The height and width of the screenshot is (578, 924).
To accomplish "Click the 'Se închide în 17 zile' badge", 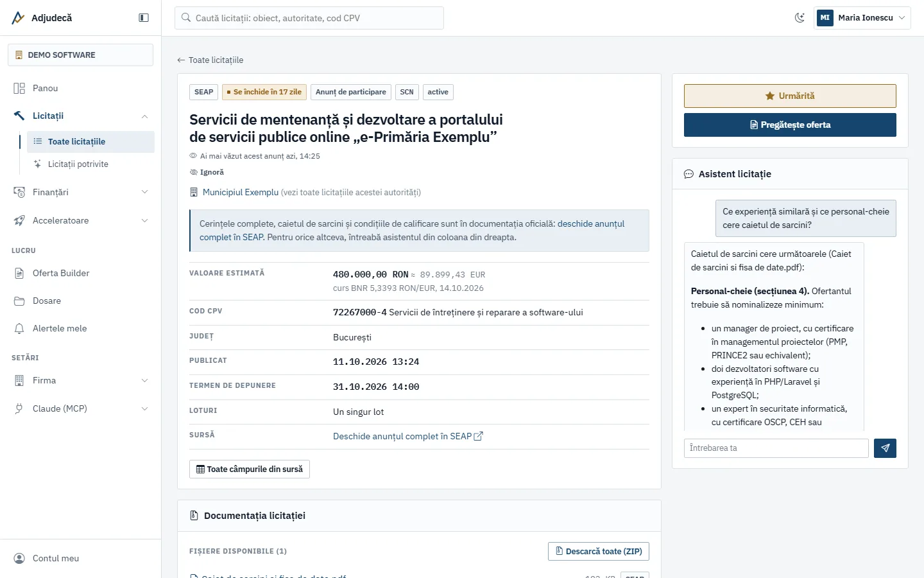I will pos(264,92).
